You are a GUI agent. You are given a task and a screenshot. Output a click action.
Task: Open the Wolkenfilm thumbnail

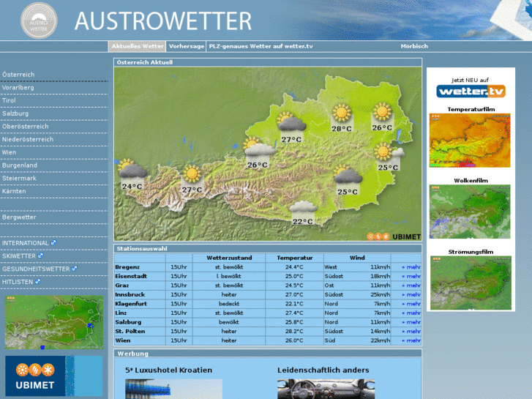tap(470, 212)
